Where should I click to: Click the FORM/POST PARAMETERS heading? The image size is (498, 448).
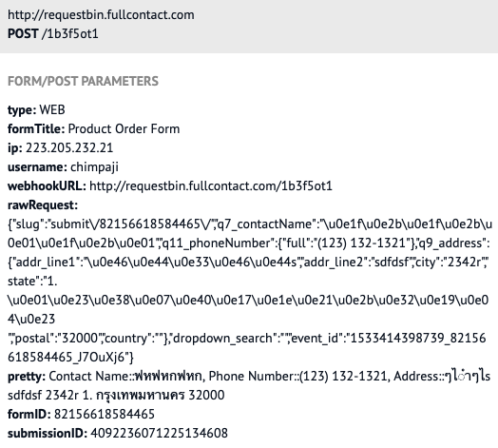83,81
